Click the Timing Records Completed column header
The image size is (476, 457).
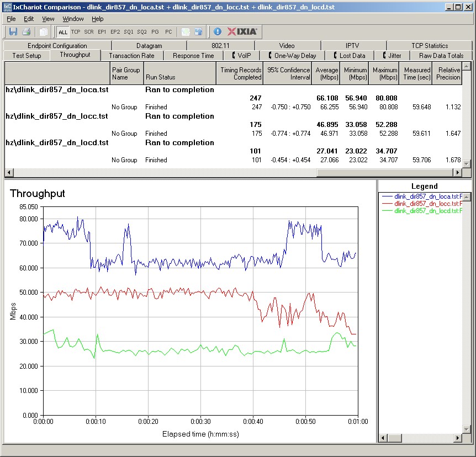[240, 73]
